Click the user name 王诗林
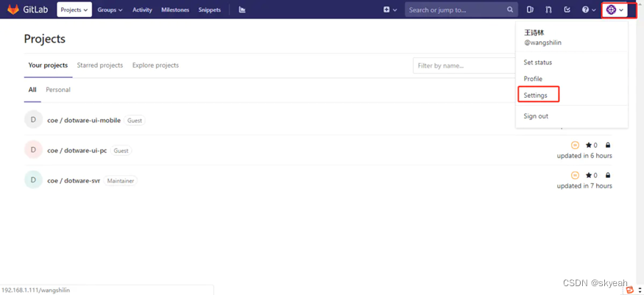This screenshot has width=644, height=295. pos(534,33)
